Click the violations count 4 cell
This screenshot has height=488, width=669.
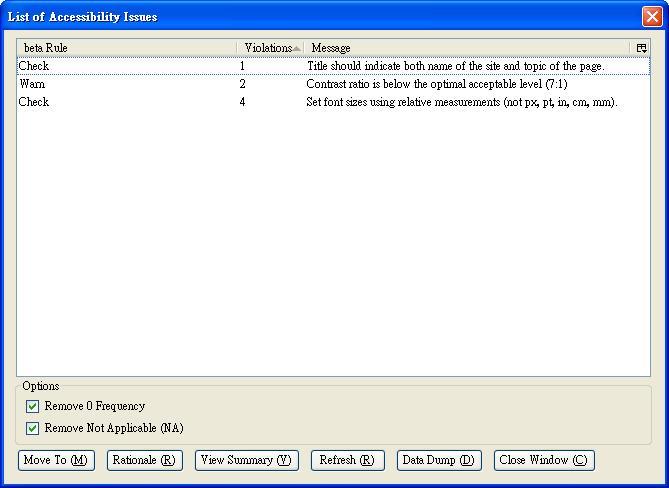[242, 102]
